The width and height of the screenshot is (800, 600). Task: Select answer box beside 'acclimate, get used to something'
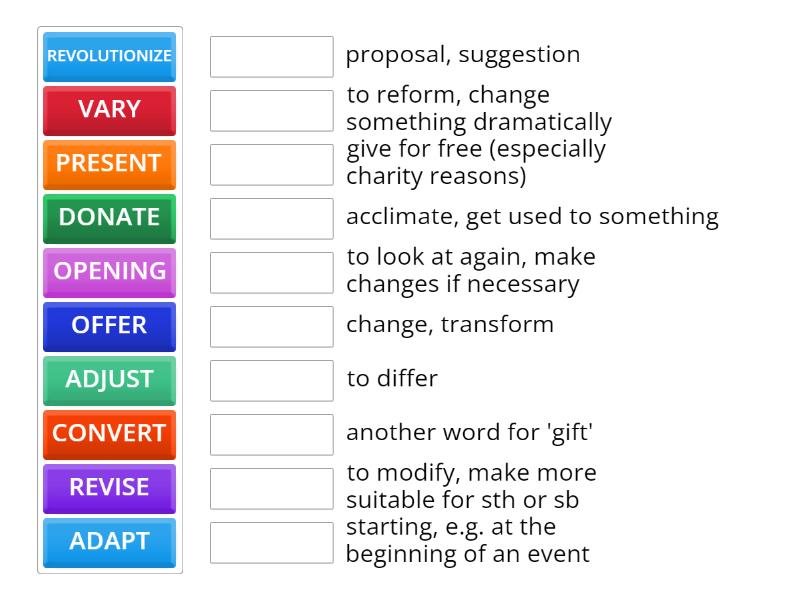(x=271, y=219)
